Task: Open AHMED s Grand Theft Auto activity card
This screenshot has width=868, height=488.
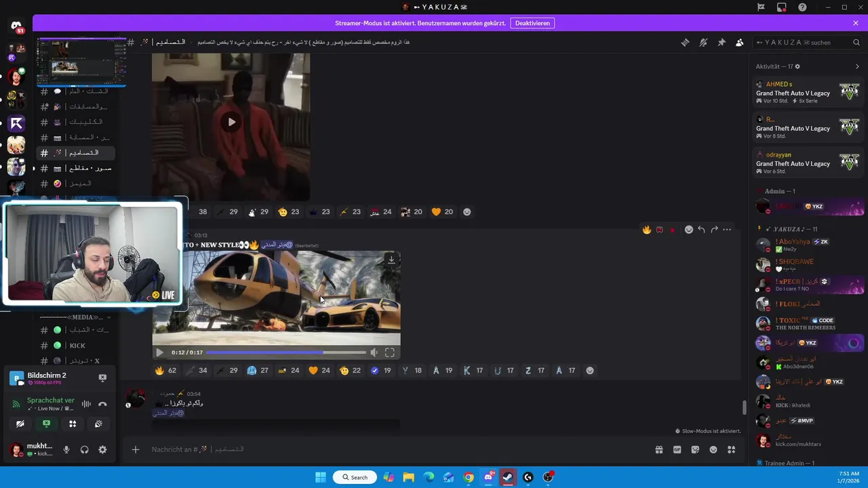Action: coord(808,92)
